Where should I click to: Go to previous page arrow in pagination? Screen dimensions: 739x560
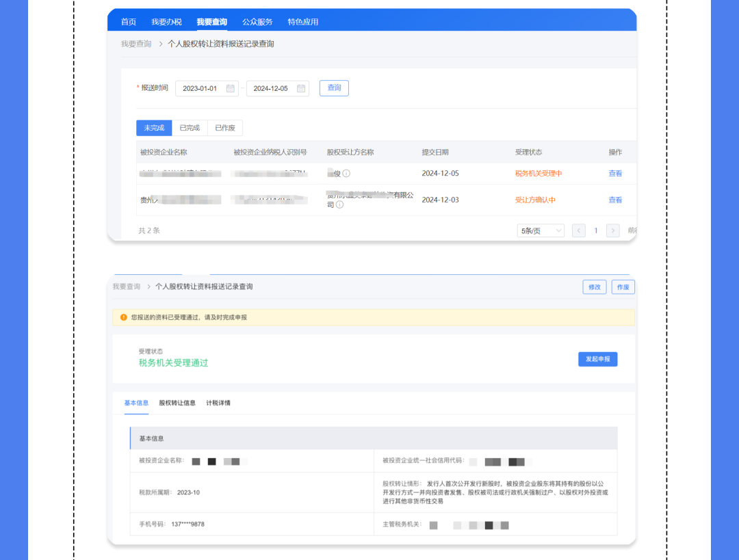[579, 231]
